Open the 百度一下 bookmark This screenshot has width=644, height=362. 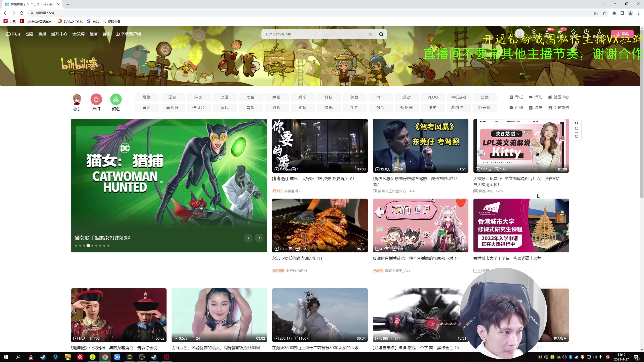click(x=103, y=21)
